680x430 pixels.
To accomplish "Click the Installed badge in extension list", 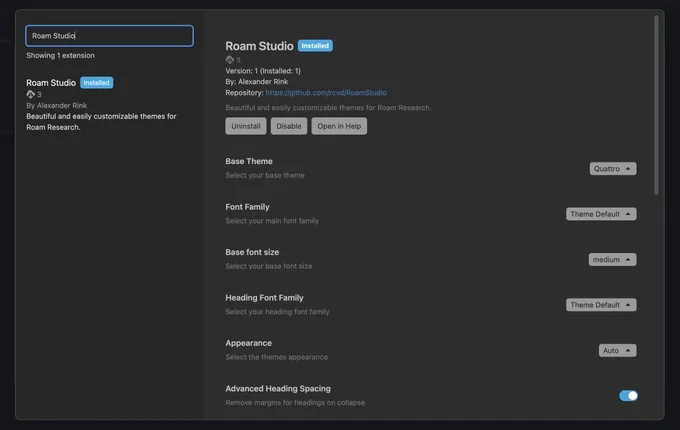I will [96, 83].
